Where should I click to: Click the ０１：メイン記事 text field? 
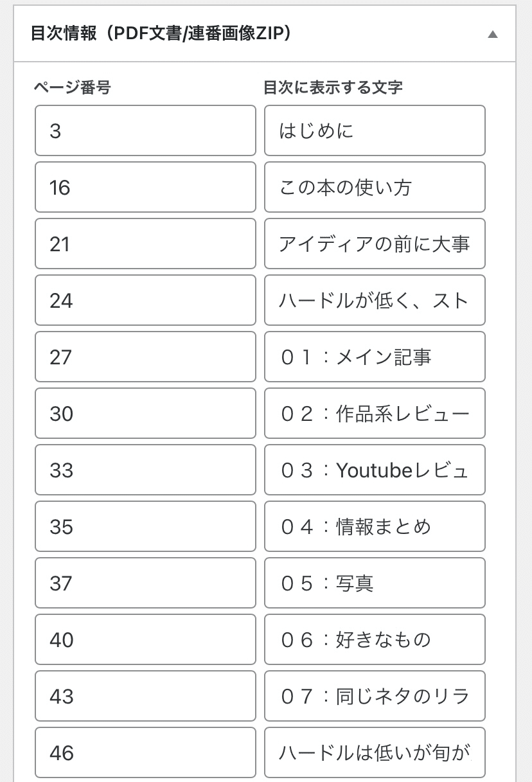tap(375, 357)
